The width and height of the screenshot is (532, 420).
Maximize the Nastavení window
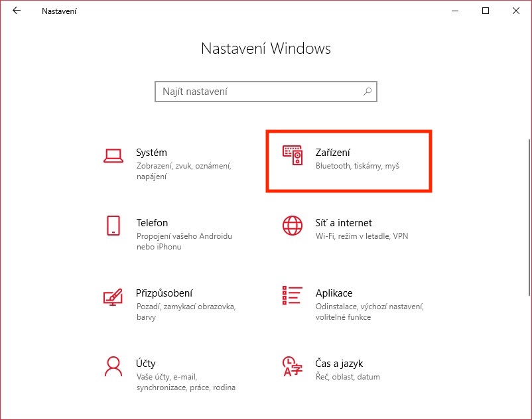click(x=486, y=11)
